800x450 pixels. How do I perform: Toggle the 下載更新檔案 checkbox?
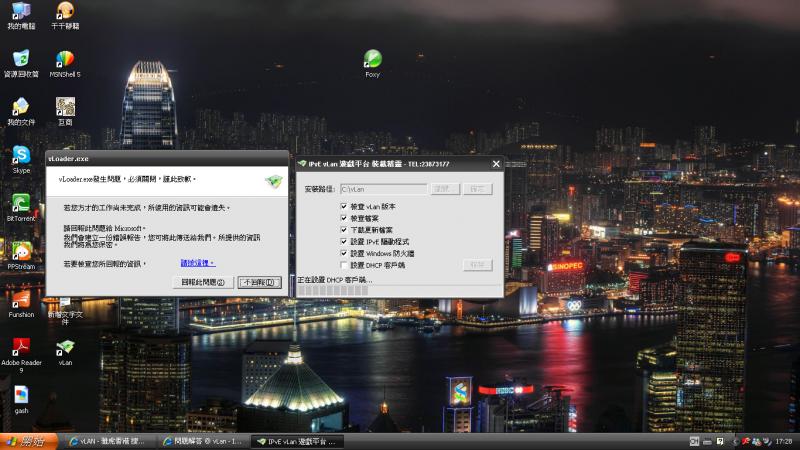point(344,230)
